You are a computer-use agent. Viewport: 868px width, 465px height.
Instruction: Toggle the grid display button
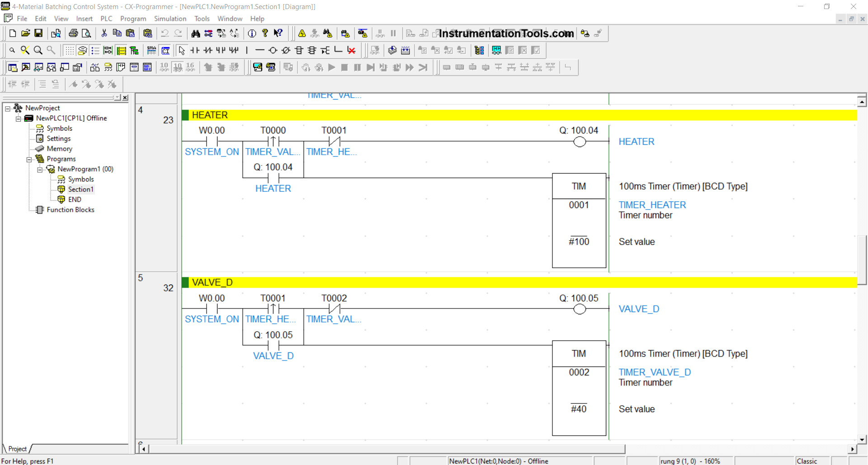click(69, 50)
